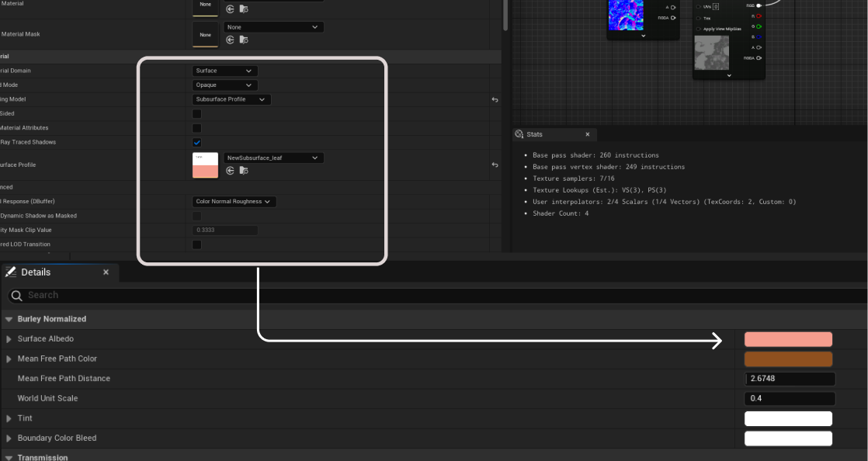The width and height of the screenshot is (868, 461).
Task: Click use-selected arrow under Material Mask
Action: [230, 40]
